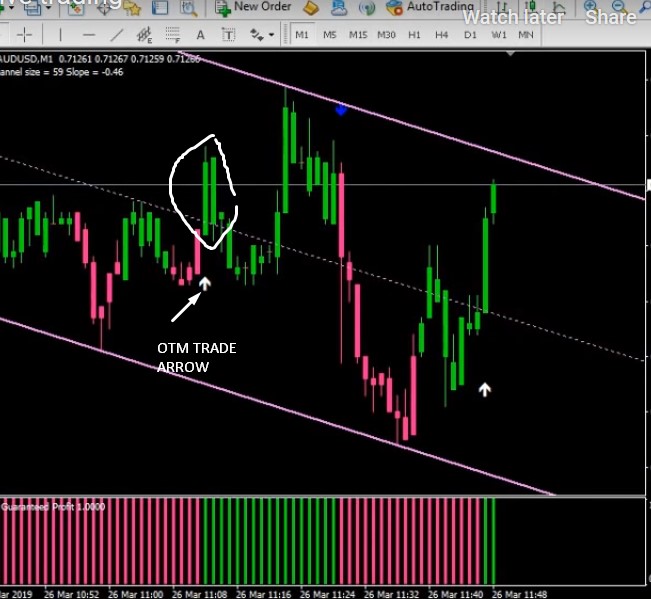This screenshot has width=651, height=599.
Task: Click the white up arrow near 11:40
Action: coord(485,389)
